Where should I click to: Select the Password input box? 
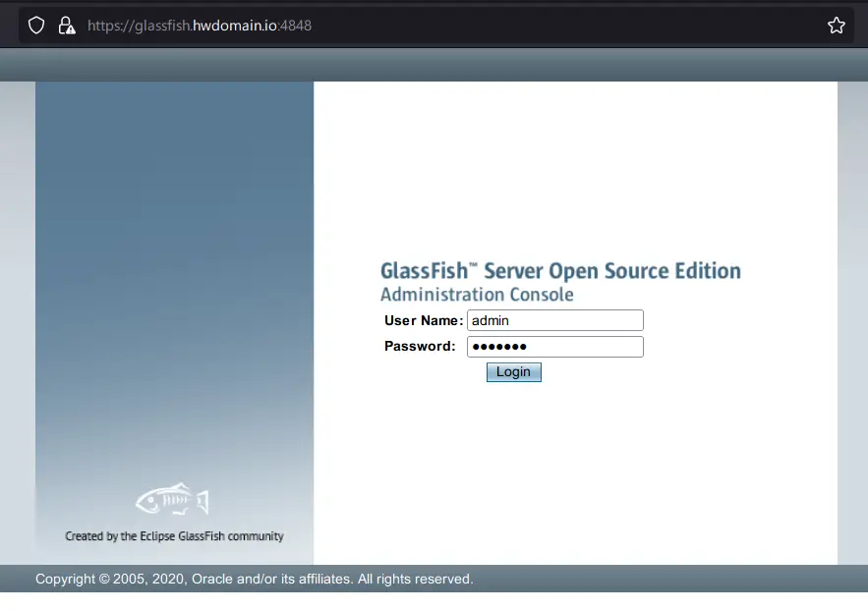pos(554,346)
